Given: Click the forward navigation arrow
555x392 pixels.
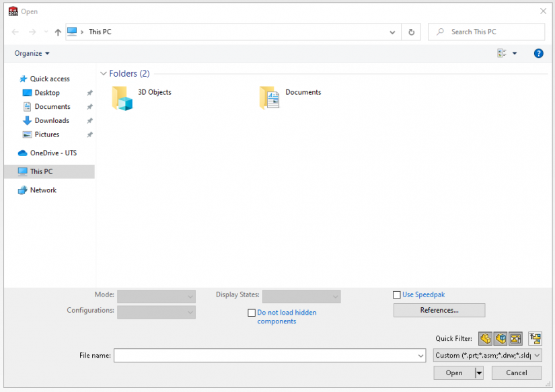Looking at the screenshot, I should pos(32,32).
